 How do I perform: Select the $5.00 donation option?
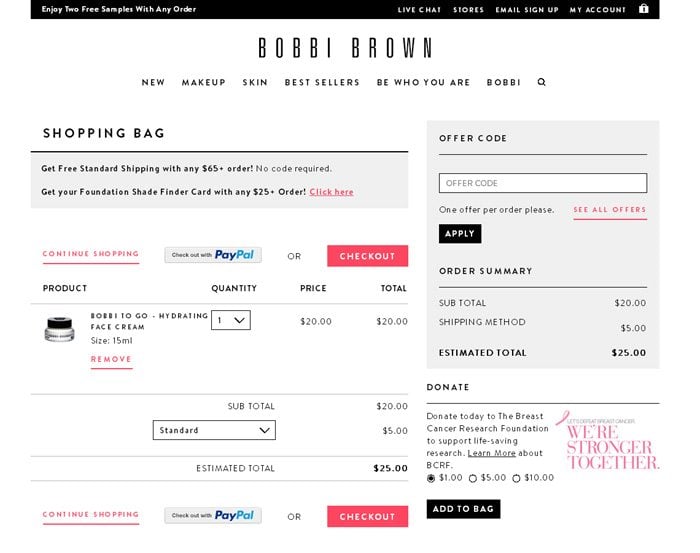pyautogui.click(x=473, y=478)
